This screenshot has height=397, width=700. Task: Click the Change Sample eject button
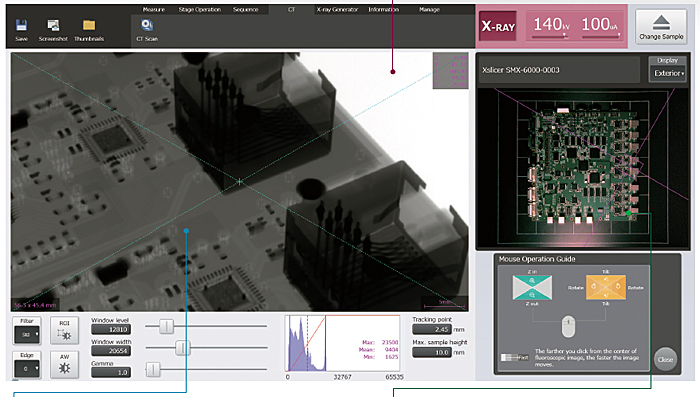click(x=661, y=27)
